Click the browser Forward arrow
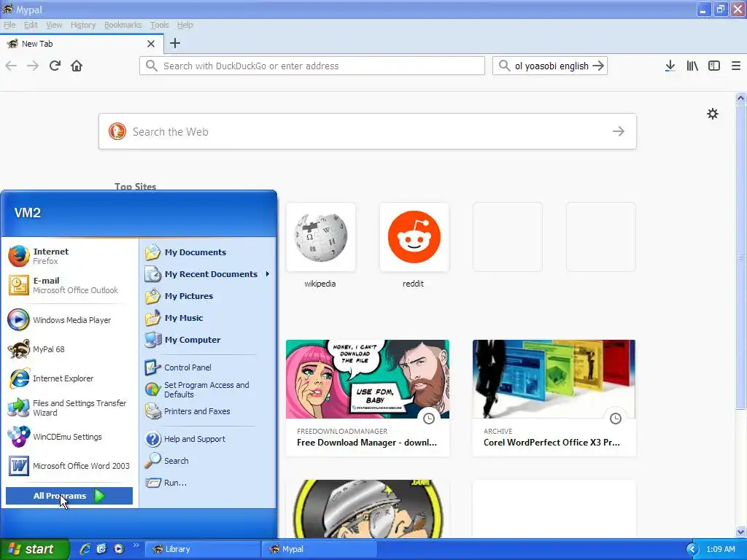 coord(33,66)
